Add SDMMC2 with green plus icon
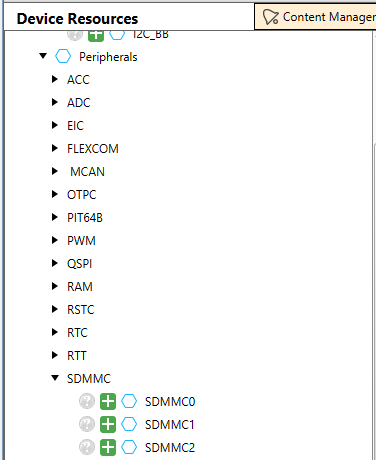 [108, 447]
